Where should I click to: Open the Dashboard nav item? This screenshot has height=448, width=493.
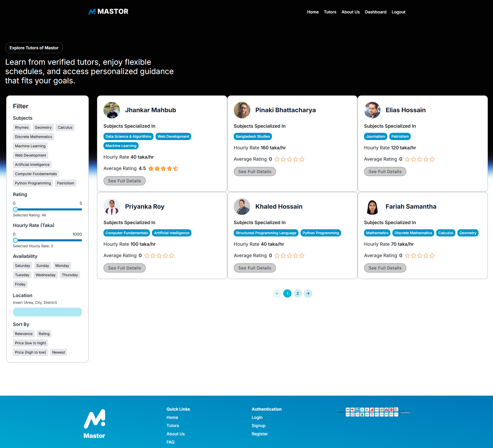(375, 12)
